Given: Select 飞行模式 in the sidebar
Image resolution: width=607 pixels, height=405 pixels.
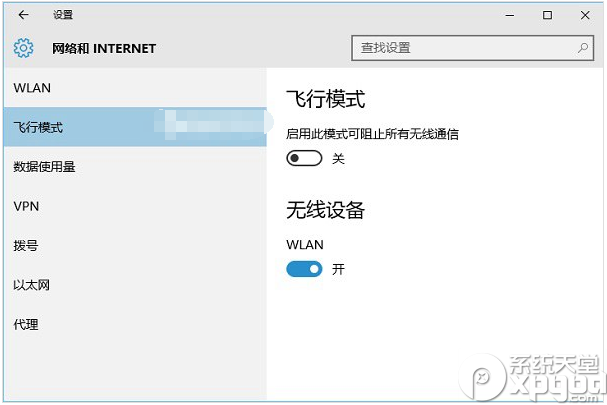Looking at the screenshot, I should pos(135,127).
